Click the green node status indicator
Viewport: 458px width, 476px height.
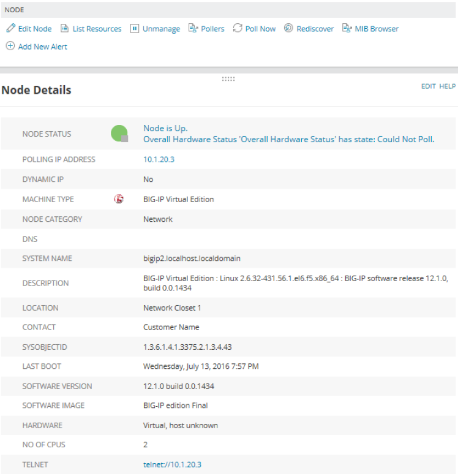(x=119, y=134)
